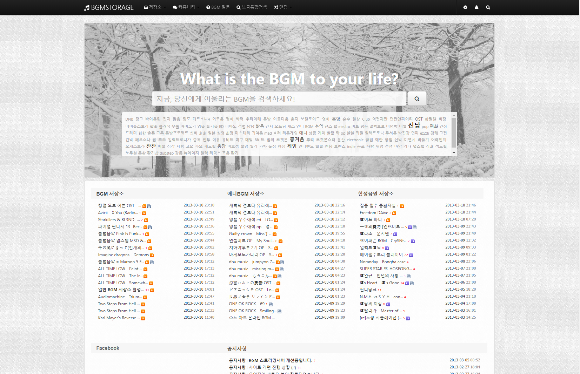Click the search button beside the BGM field
Screen dimensions: 580x374
417,99
